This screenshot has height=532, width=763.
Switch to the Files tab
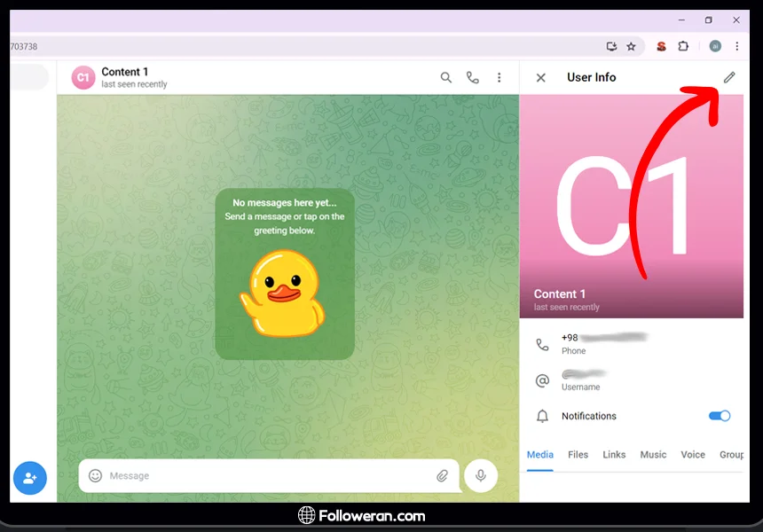pos(578,455)
